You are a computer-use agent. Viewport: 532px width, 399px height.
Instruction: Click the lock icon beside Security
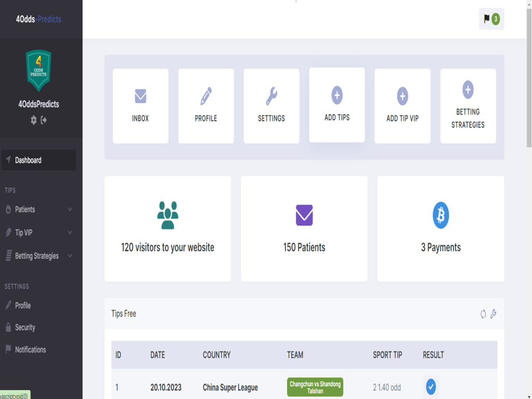click(9, 327)
